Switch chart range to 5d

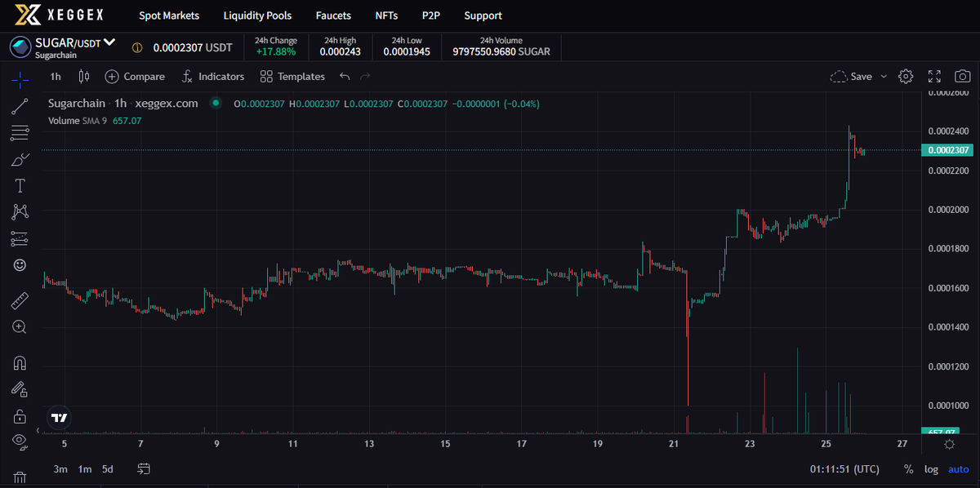coord(108,469)
